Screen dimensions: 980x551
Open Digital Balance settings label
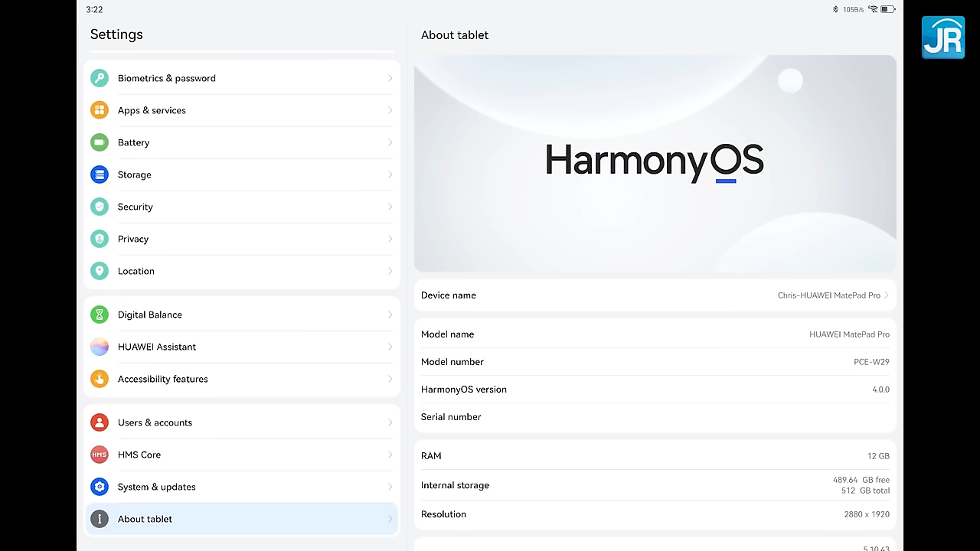tap(150, 315)
